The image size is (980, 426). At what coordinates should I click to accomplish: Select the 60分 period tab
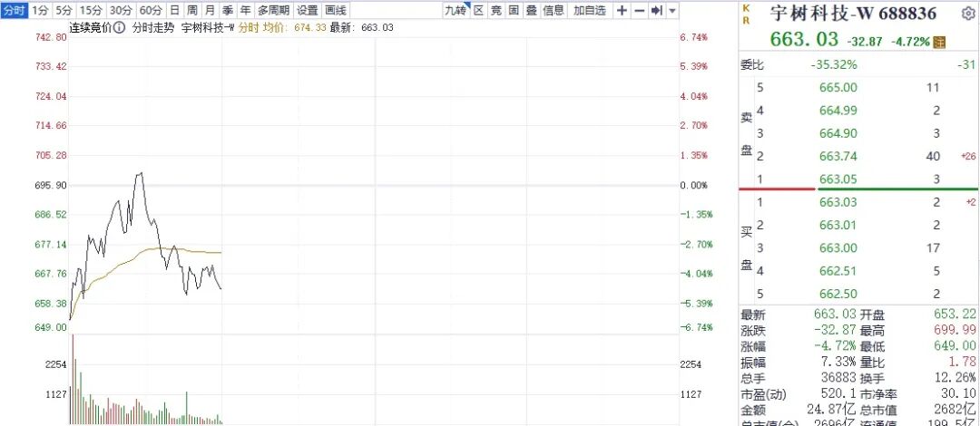click(151, 10)
